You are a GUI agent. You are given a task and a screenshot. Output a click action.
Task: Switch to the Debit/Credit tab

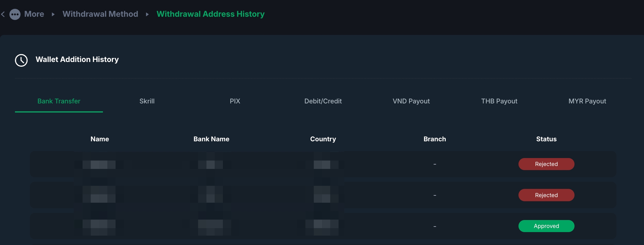[x=323, y=101]
